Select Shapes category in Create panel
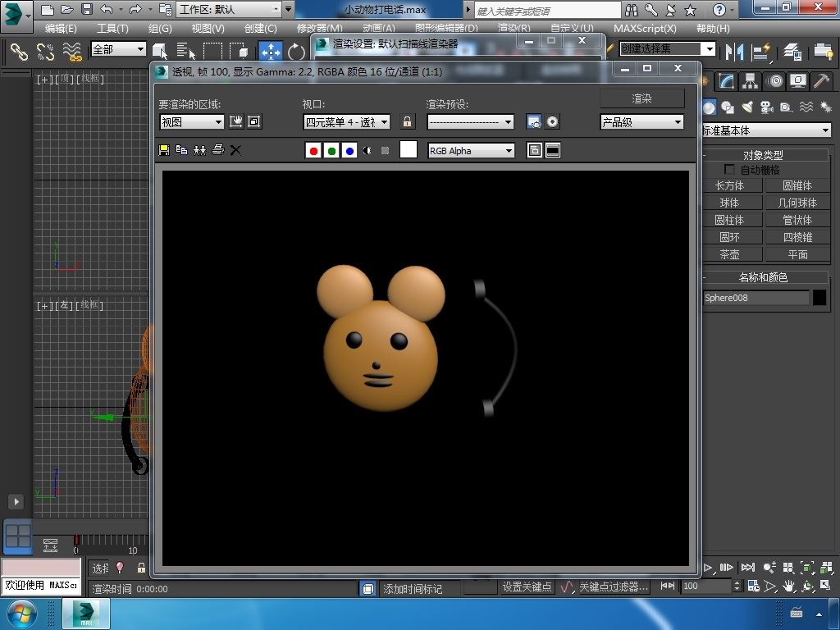Image resolution: width=840 pixels, height=630 pixels. [x=728, y=107]
